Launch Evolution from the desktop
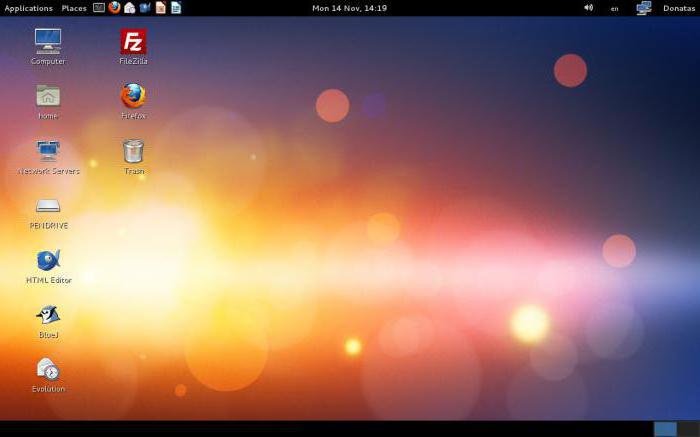This screenshot has height=437, width=700. (x=48, y=370)
